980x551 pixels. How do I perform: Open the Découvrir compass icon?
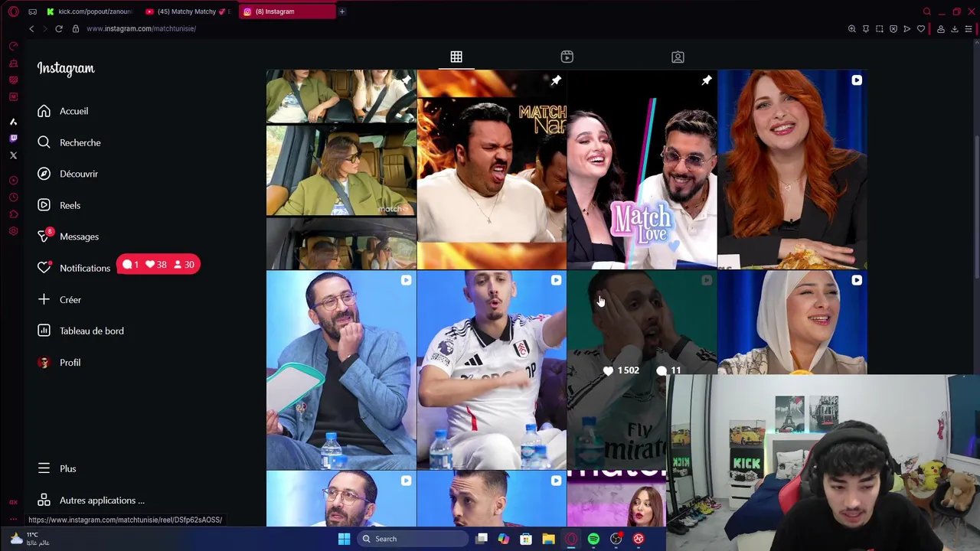click(44, 174)
